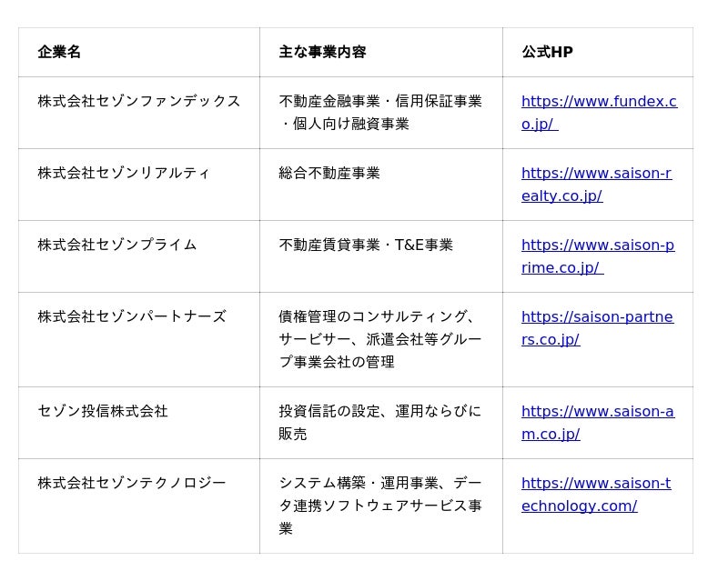Image resolution: width=728 pixels, height=581 pixels.
Task: Go to the saison-technology.com link
Action: coord(596,495)
